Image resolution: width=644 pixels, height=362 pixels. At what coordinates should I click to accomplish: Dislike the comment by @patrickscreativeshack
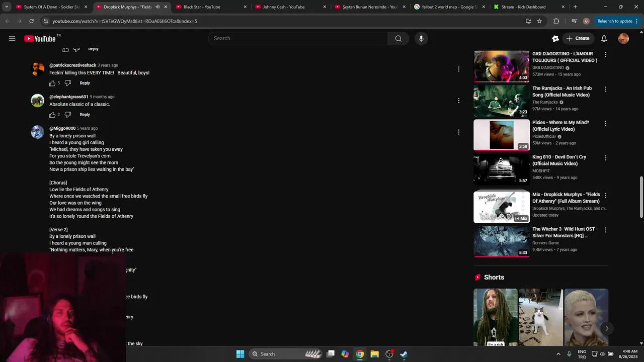[68, 83]
